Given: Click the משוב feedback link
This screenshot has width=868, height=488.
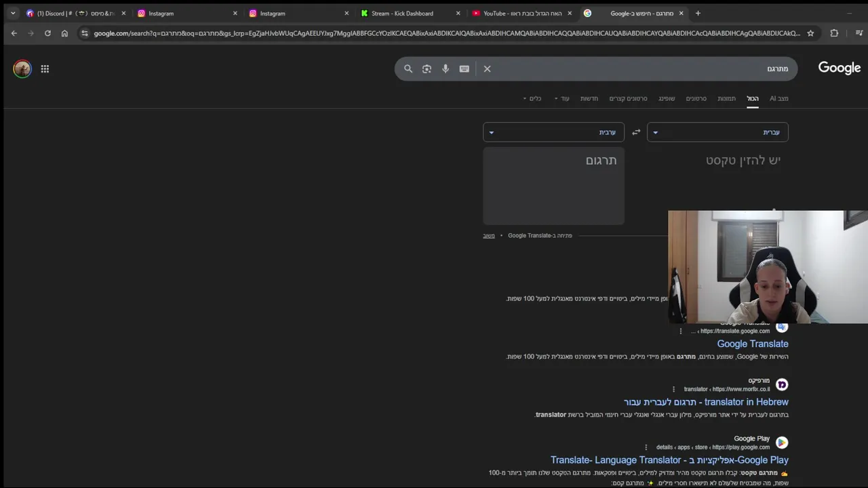Looking at the screenshot, I should [489, 235].
